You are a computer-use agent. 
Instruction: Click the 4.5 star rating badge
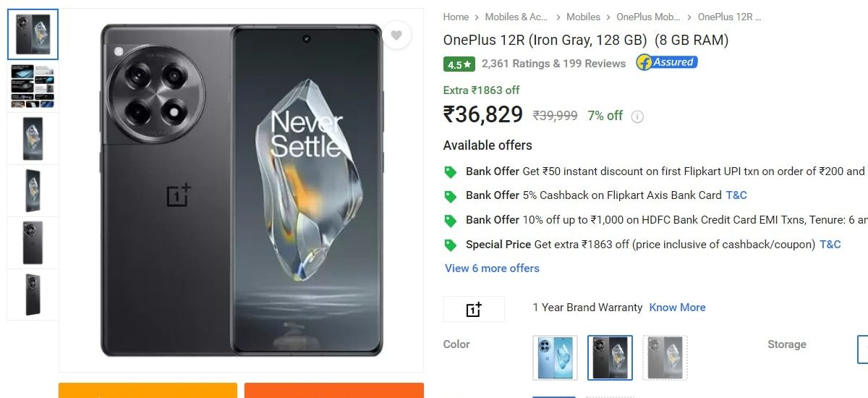[x=459, y=64]
